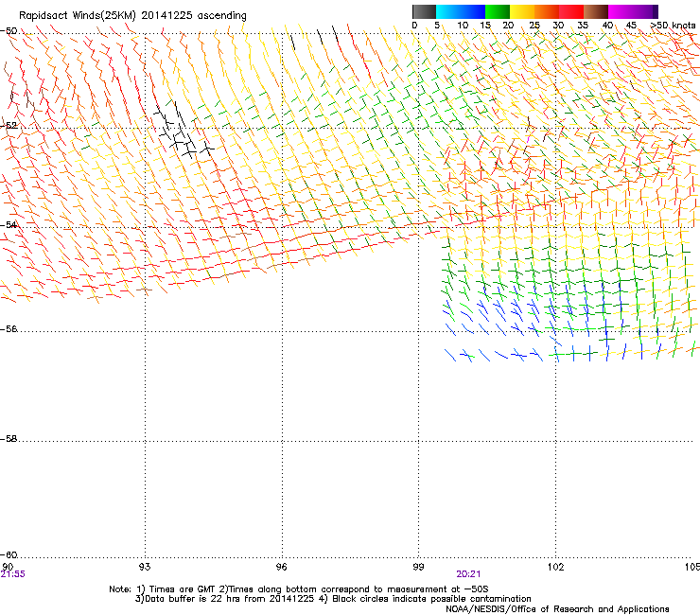
Task: Click the '>50 knots' legend label
Action: pyautogui.click(x=673, y=25)
